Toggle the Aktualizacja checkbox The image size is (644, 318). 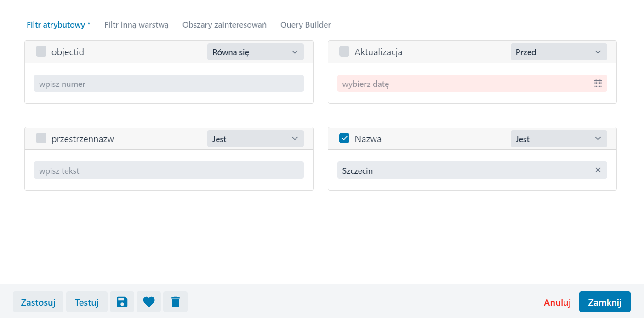click(344, 51)
